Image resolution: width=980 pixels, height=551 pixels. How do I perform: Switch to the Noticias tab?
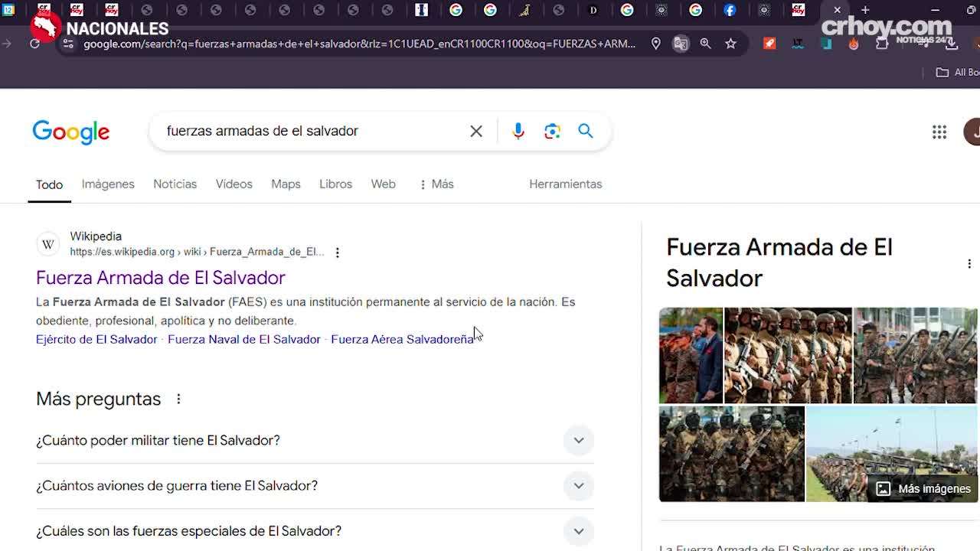pos(175,184)
